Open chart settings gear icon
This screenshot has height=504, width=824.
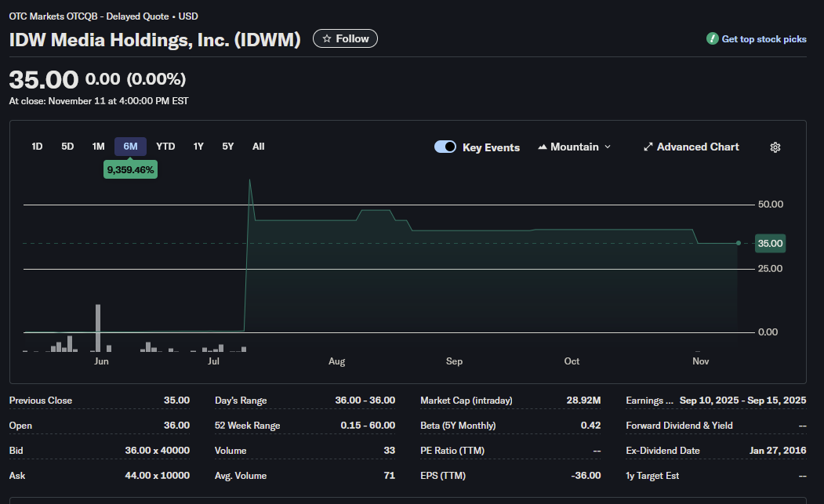775,147
